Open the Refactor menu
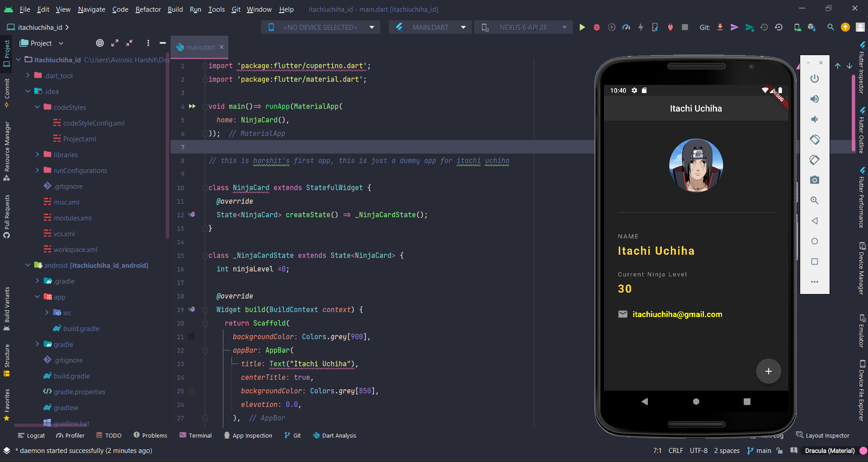The height and width of the screenshot is (462, 868). 148,9
